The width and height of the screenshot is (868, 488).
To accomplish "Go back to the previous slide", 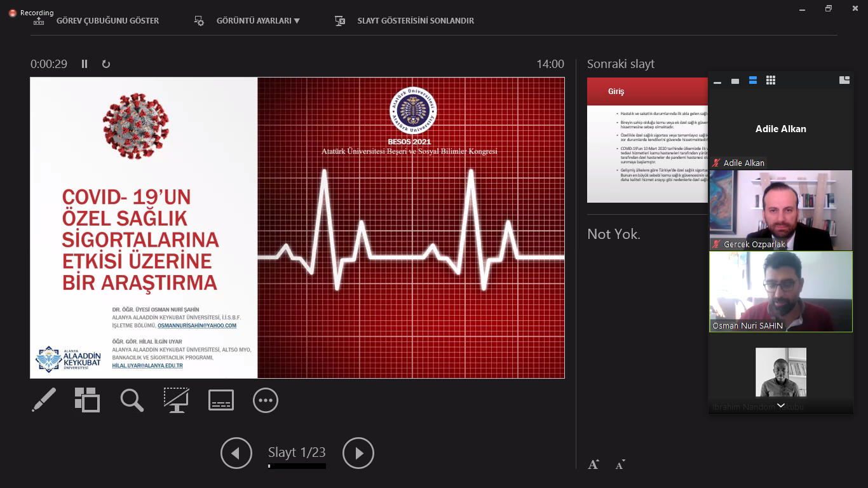I will click(236, 453).
